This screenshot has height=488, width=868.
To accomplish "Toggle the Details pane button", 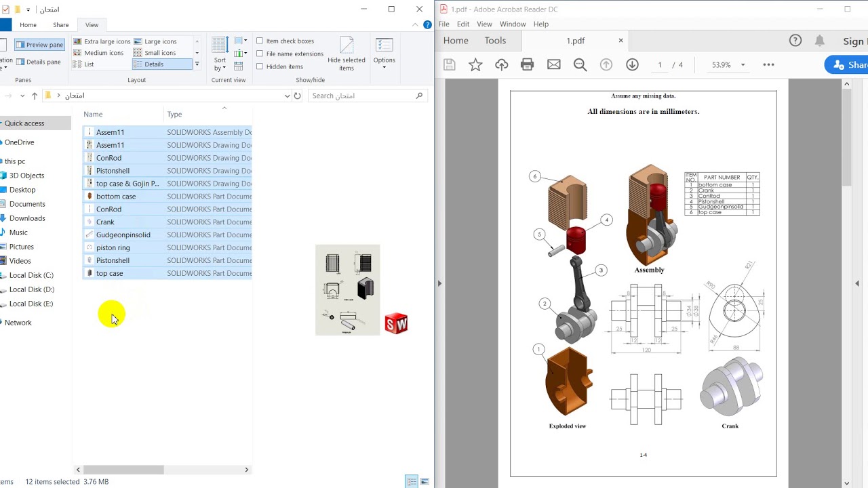I will 38,62.
